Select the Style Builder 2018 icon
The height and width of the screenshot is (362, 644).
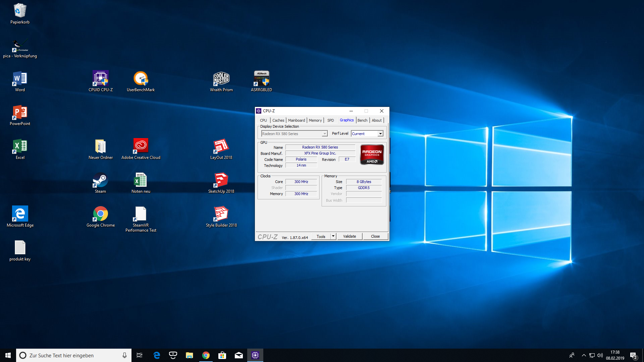coord(221,217)
